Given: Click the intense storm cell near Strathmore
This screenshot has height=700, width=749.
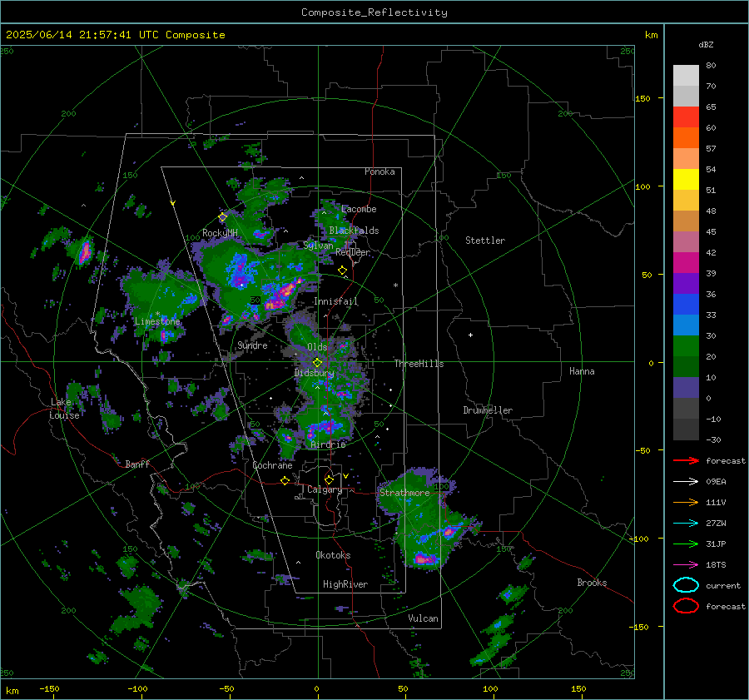Looking at the screenshot, I should [x=424, y=559].
